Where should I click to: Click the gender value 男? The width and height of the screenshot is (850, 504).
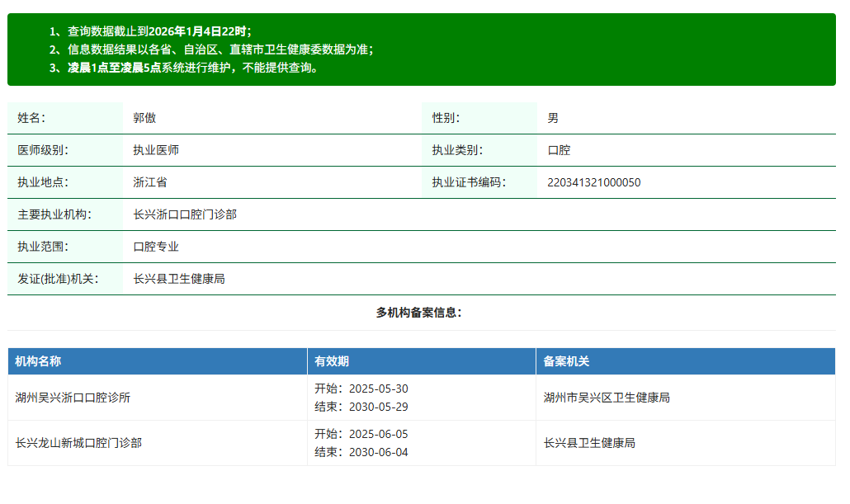(553, 118)
